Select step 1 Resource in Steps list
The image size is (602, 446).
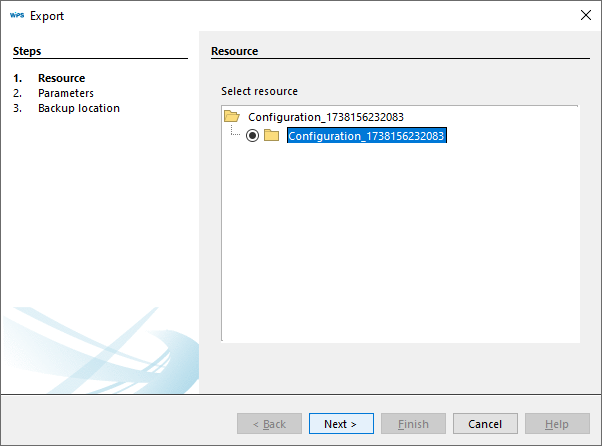coord(61,78)
